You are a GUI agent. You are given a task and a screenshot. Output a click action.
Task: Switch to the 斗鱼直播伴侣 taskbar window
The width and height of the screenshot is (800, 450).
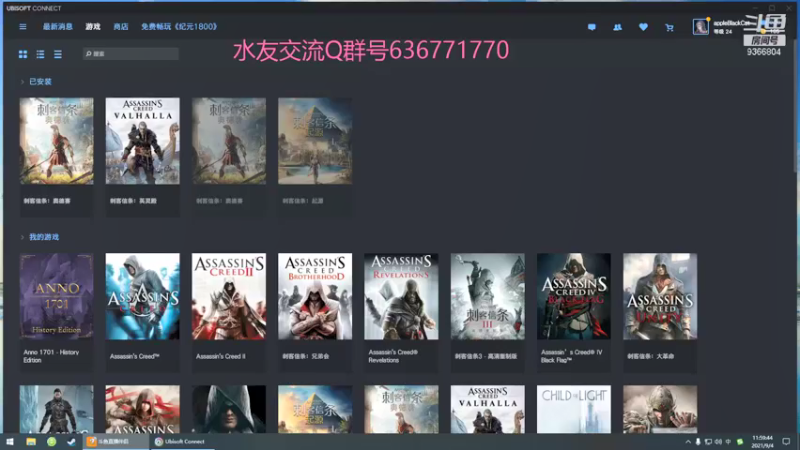click(x=115, y=441)
